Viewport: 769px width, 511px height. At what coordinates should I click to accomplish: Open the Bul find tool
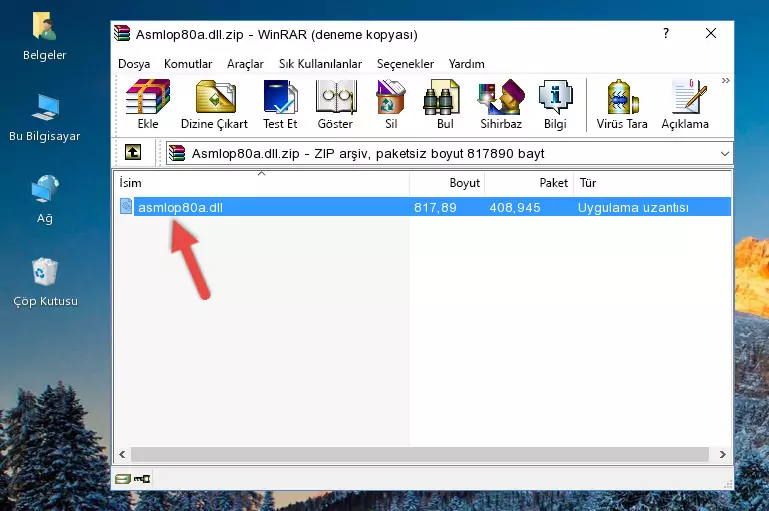tap(445, 104)
